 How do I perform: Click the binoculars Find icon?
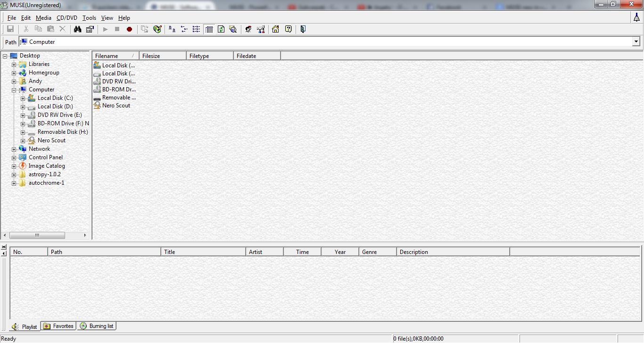click(78, 29)
